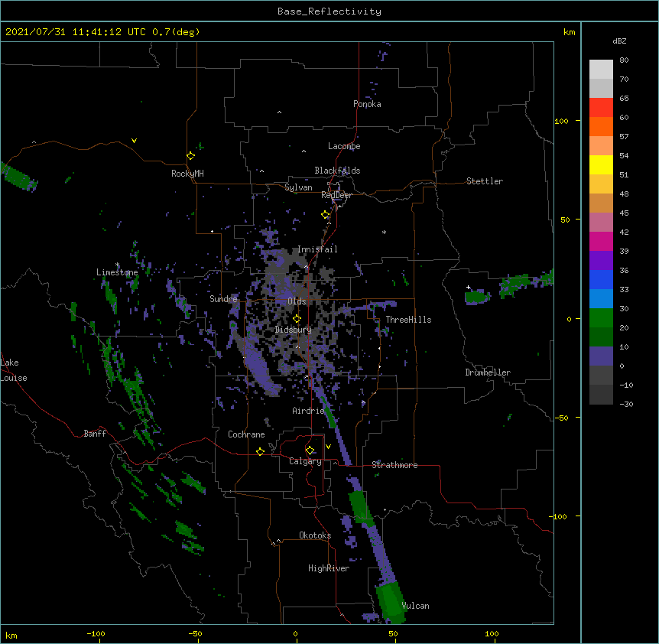Click the green radar echo beside Vulcan
This screenshot has width=659, height=644.
point(391,602)
